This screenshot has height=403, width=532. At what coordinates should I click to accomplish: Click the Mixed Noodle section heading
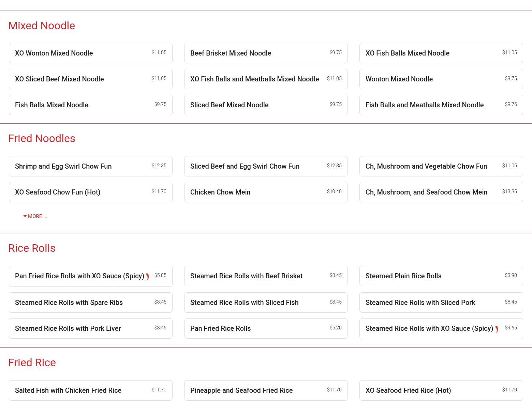pyautogui.click(x=42, y=26)
